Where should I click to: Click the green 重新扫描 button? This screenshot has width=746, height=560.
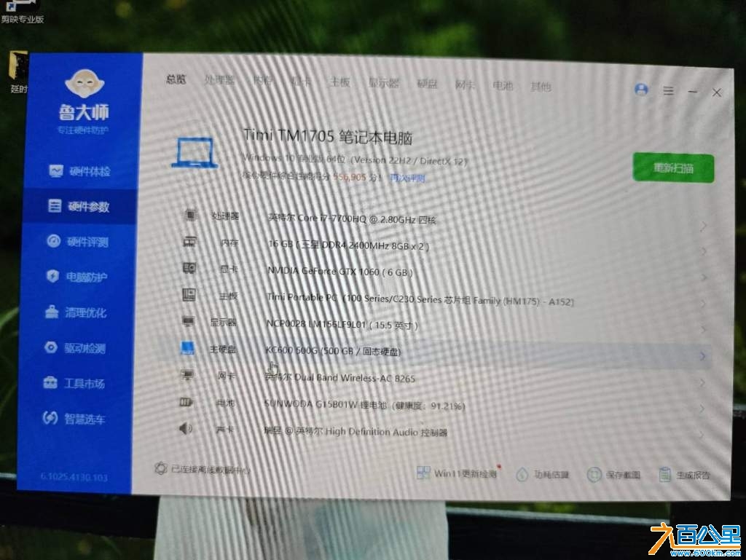tap(673, 167)
